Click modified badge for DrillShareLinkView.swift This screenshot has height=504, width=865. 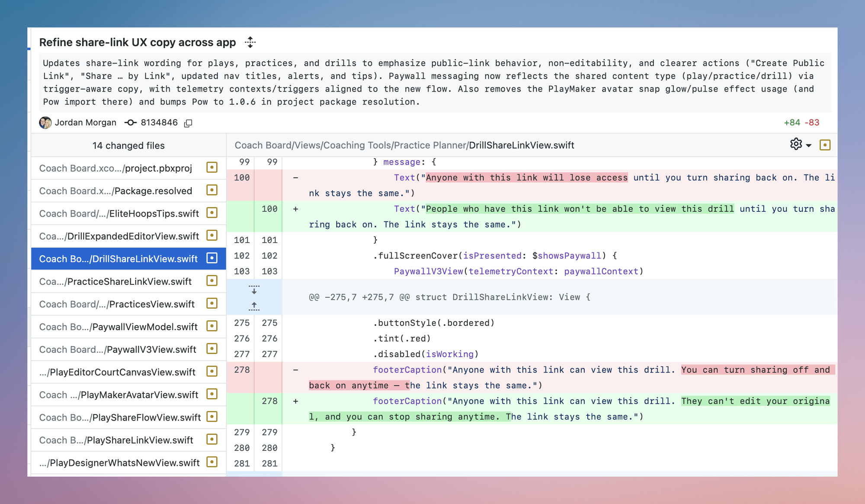click(x=212, y=258)
